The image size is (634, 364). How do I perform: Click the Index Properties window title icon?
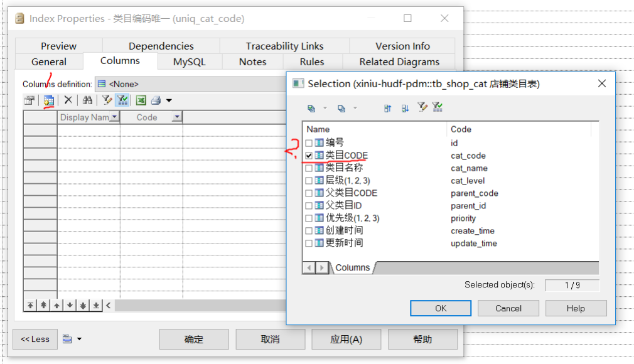(x=19, y=19)
